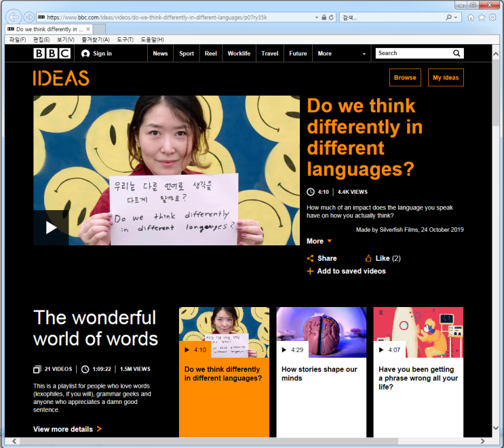
Task: Open the 파일(F) menu
Action: click(x=18, y=39)
